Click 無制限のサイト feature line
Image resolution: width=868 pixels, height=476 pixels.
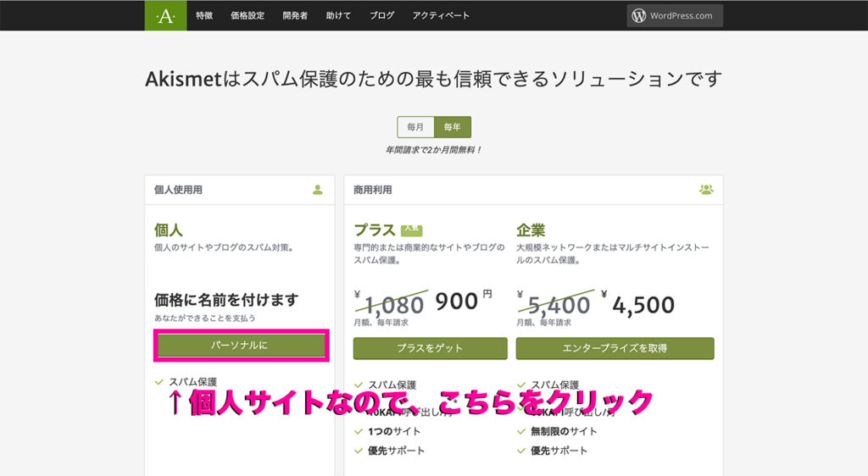click(564, 431)
